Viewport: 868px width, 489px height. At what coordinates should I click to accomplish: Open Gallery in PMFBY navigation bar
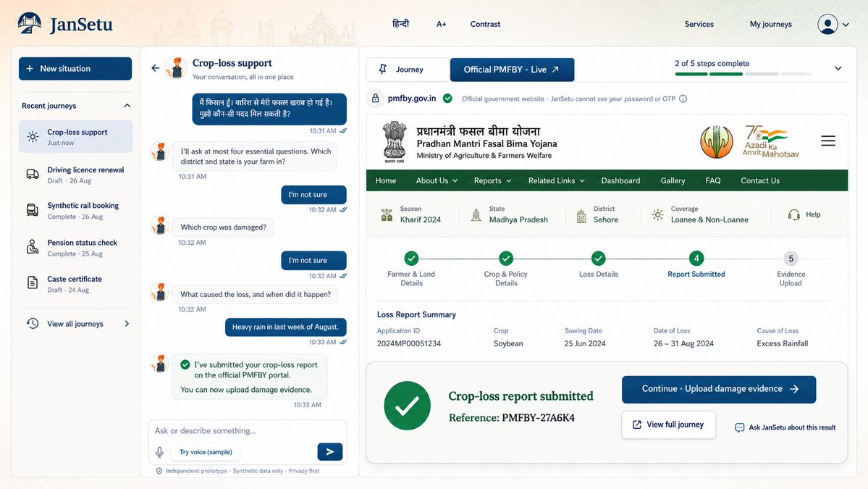pos(673,180)
